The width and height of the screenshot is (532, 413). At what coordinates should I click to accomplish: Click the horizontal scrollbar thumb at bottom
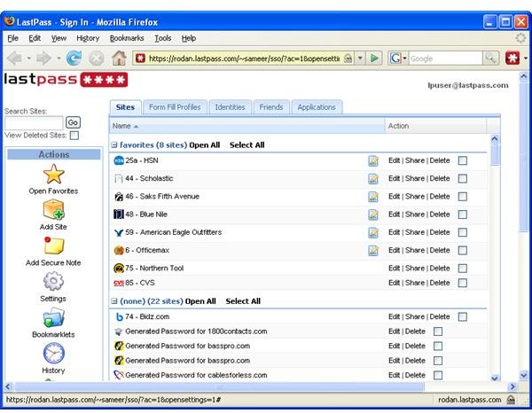pyautogui.click(x=220, y=386)
